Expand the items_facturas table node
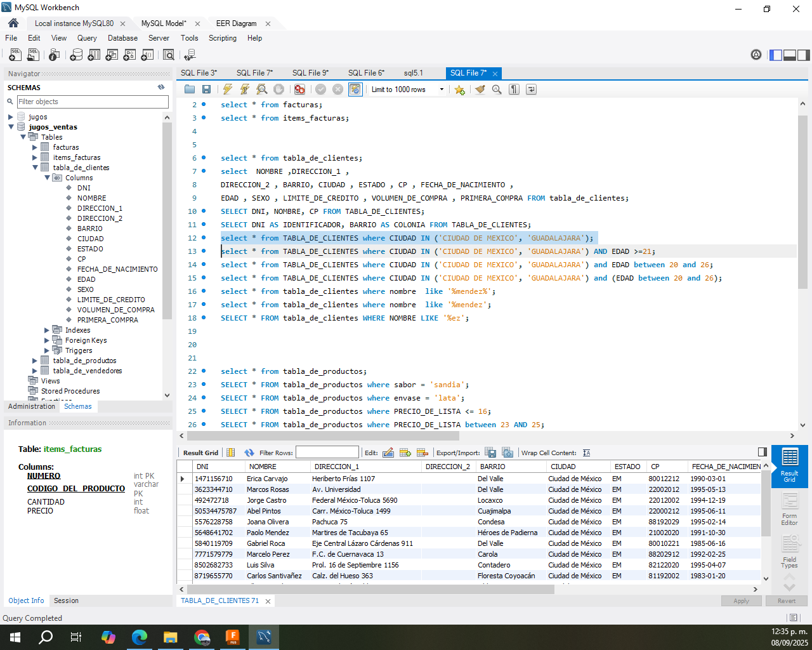The width and height of the screenshot is (812, 650). point(35,157)
